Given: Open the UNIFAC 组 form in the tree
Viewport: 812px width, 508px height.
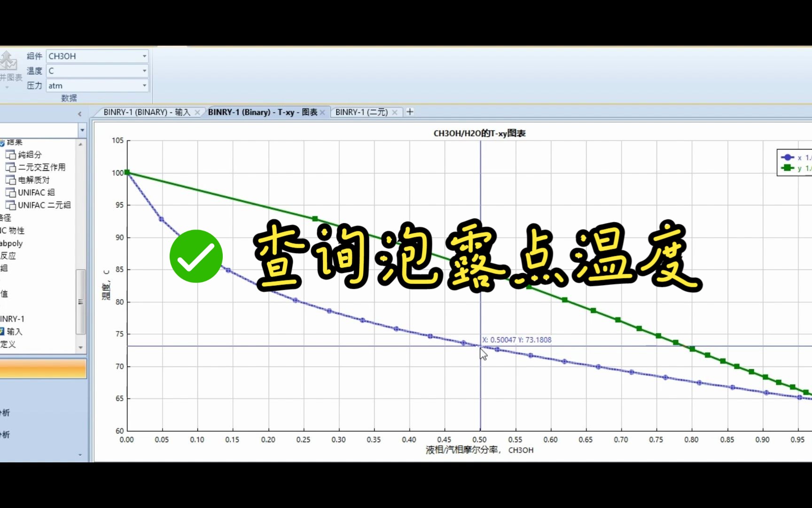Looking at the screenshot, I should (x=36, y=192).
